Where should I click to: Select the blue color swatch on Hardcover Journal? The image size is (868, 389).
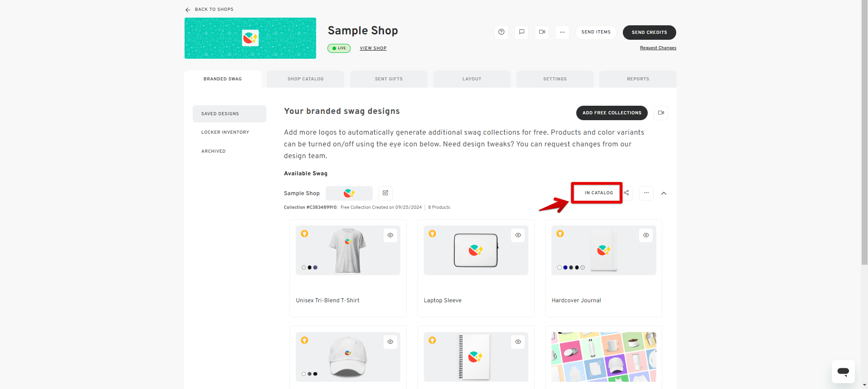(x=565, y=267)
